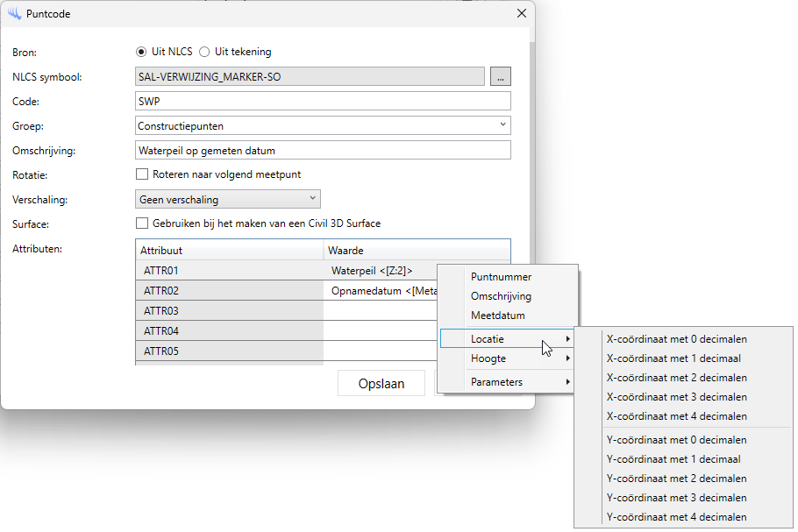Select Omschrijving in the context menu

coord(501,296)
